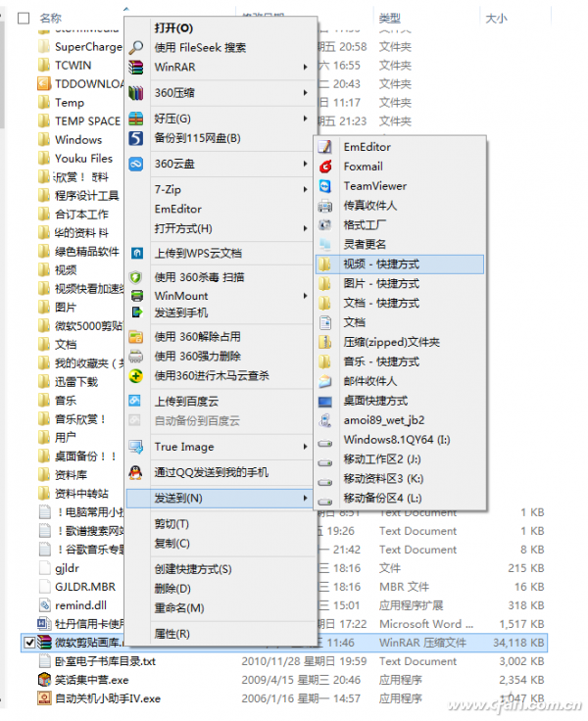Viewport: 588px width, 721px height.
Task: Send to amoi89_wet_jb2 device
Action: coord(400,420)
